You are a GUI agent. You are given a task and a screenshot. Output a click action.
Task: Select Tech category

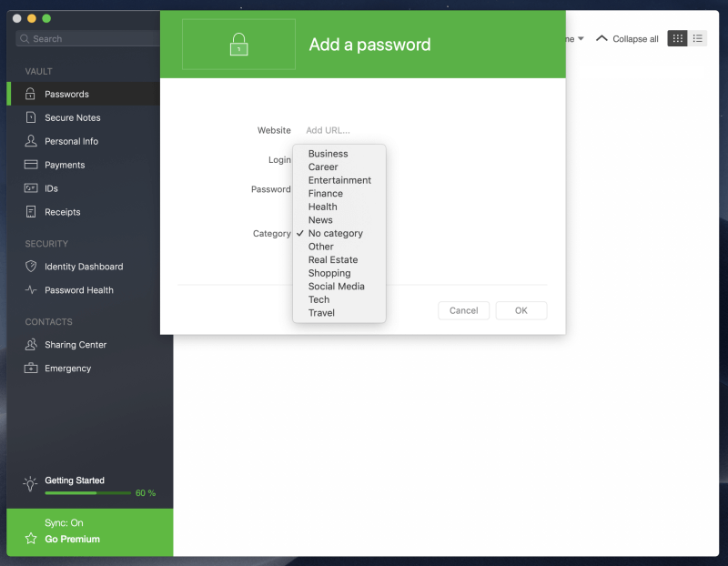point(339,299)
